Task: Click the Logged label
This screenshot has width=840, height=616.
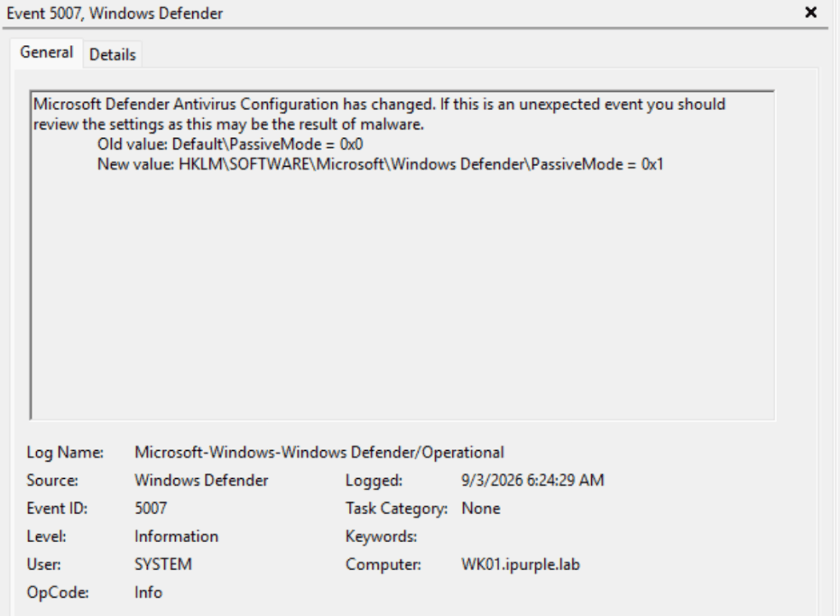Action: click(x=374, y=480)
